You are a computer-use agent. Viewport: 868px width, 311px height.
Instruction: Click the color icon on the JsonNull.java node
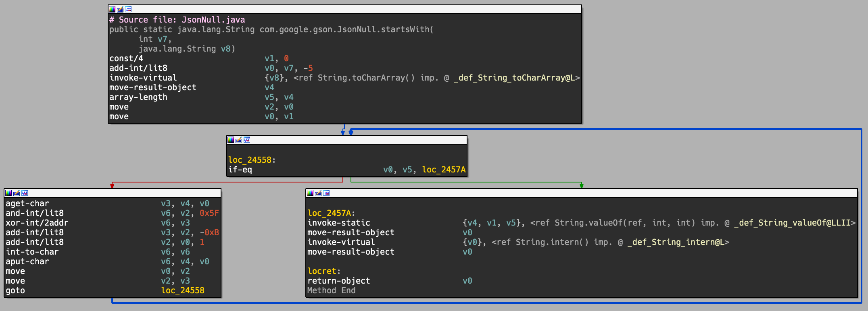coord(112,9)
